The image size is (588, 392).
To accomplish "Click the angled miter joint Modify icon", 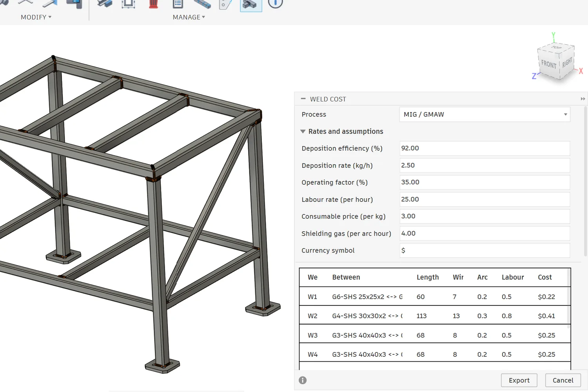I will pos(25,2).
